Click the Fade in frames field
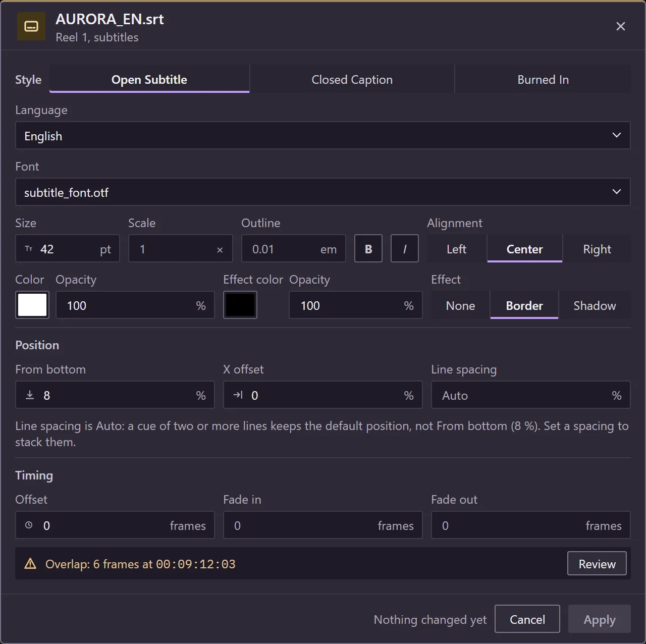This screenshot has width=646, height=644. point(323,525)
